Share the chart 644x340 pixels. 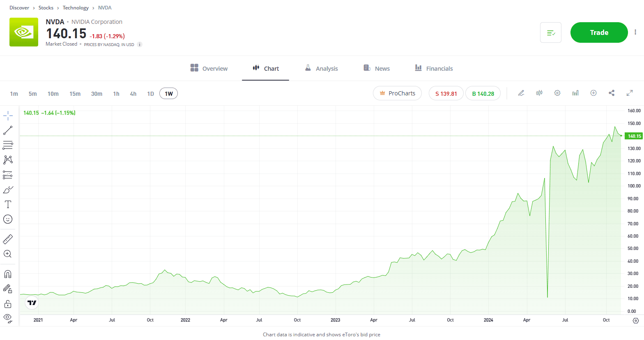[x=612, y=93]
